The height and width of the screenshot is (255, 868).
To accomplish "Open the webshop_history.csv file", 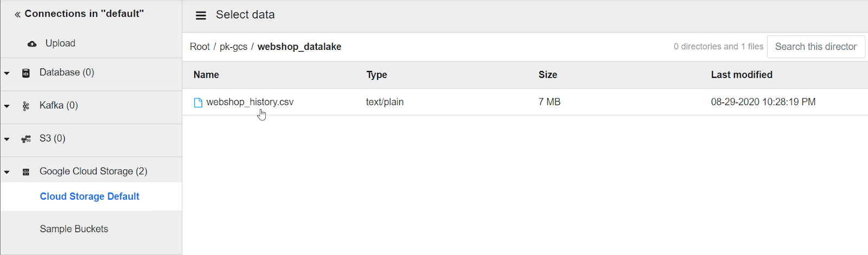I will pyautogui.click(x=250, y=102).
